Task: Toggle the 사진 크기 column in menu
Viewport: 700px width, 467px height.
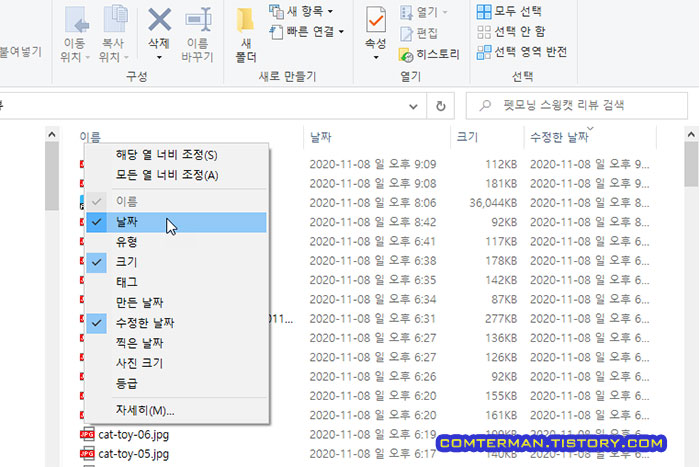Action: coord(177,363)
